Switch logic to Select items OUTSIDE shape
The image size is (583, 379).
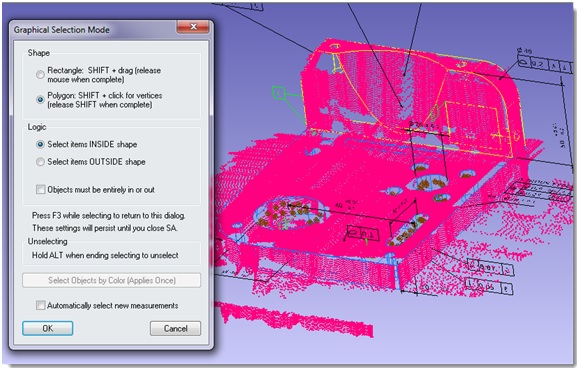pyautogui.click(x=40, y=162)
